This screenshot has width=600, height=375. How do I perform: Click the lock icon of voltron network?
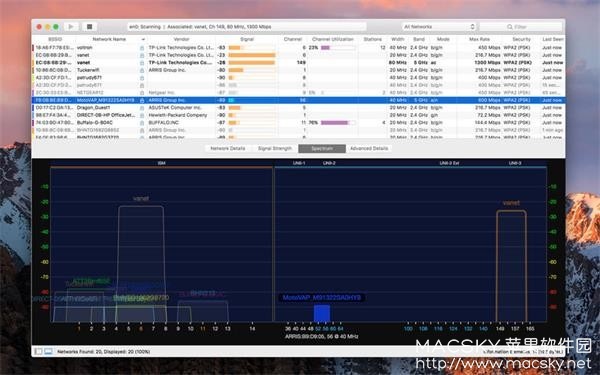coord(142,48)
